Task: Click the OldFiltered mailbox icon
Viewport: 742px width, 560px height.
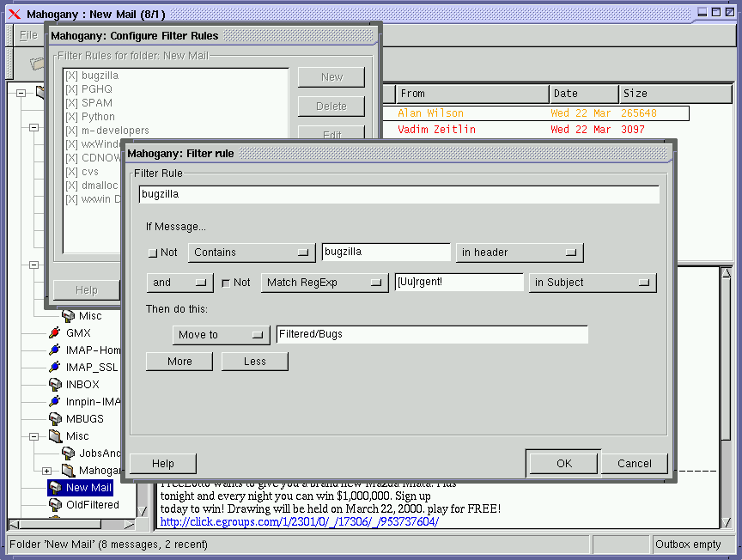Action: pos(55,505)
